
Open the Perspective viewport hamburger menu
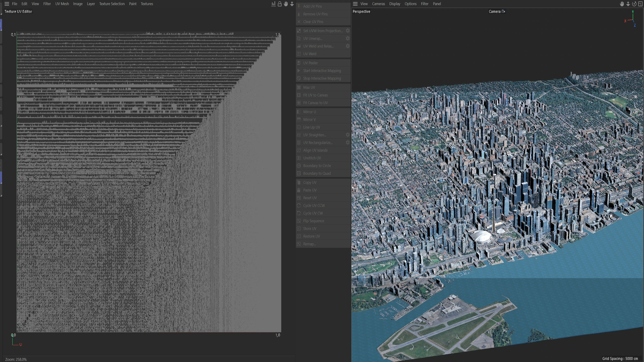[355, 4]
